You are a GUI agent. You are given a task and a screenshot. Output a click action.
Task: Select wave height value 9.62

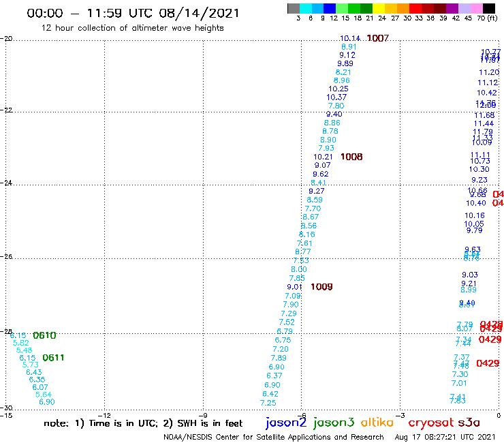tap(321, 174)
